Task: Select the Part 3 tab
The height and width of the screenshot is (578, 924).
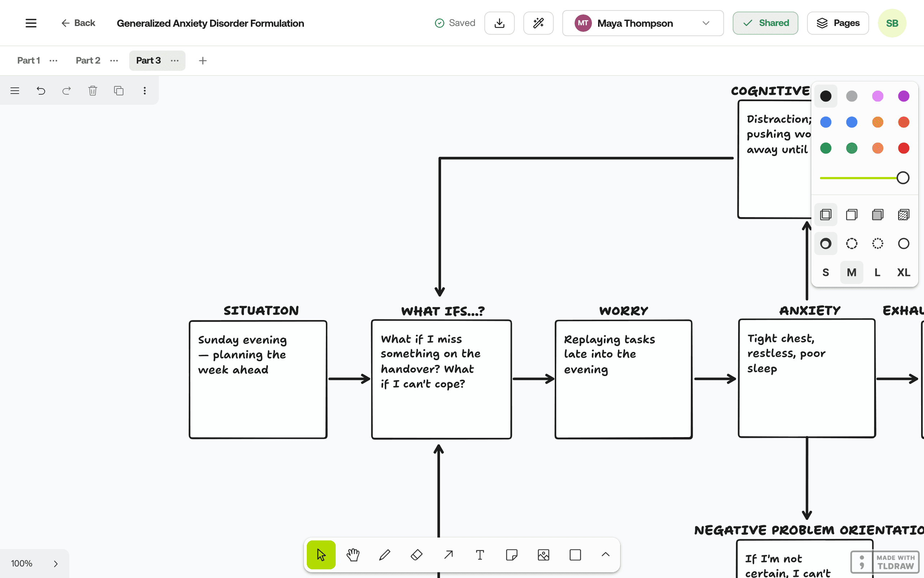Action: 149,60
